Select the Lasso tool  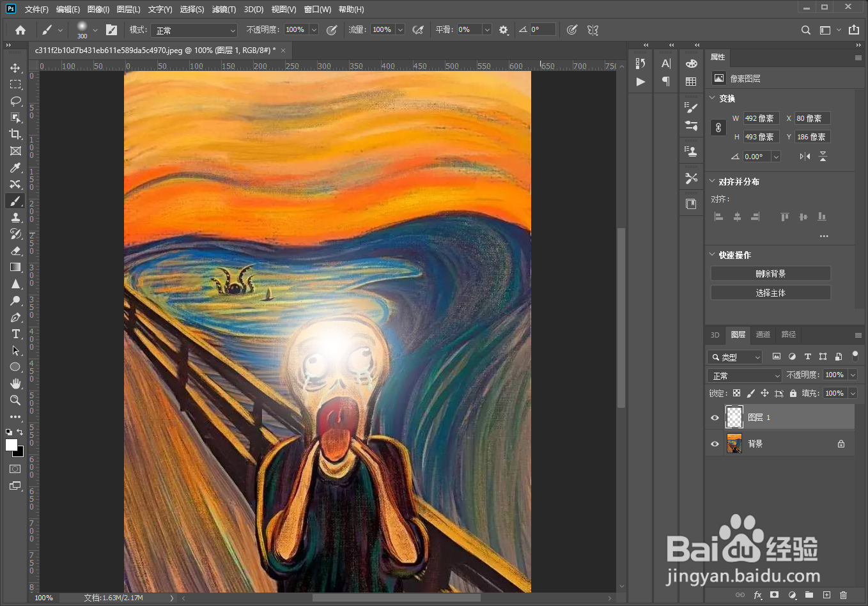coord(15,101)
